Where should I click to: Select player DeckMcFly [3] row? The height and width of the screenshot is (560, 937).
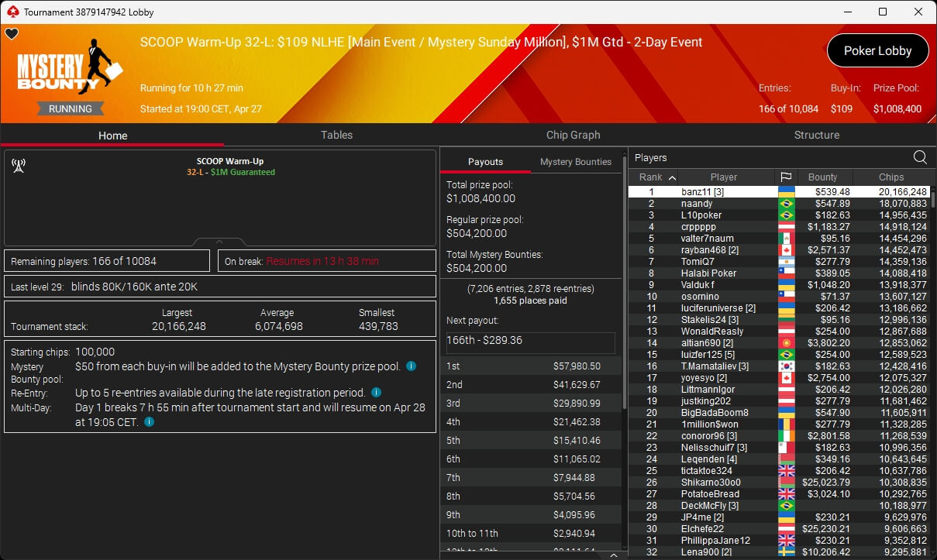click(779, 506)
